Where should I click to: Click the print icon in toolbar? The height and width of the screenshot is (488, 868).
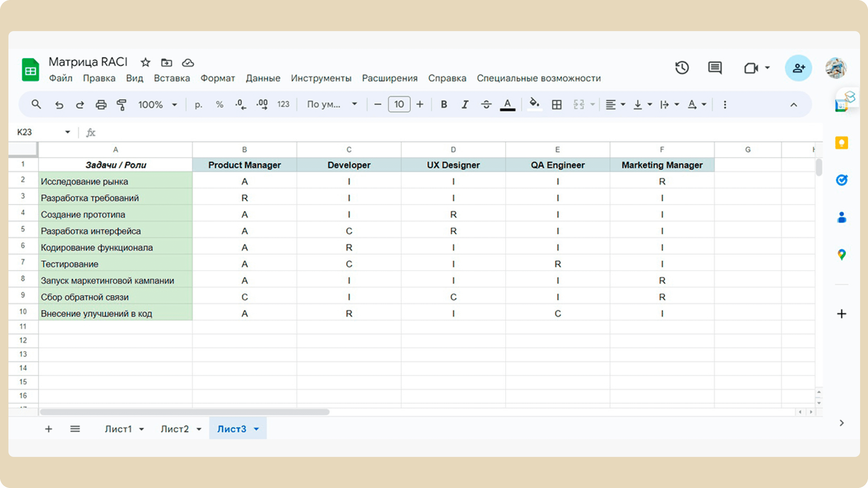pos(101,105)
